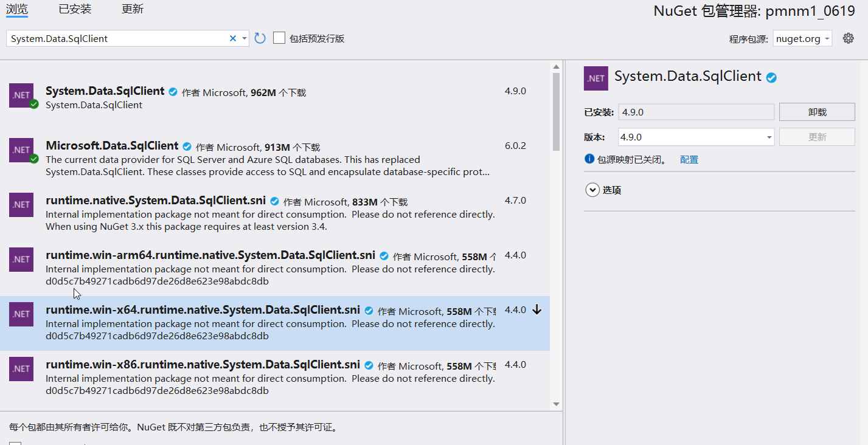The image size is (868, 445).
Task: Click installed checkmark on Microsoft.Data.SqlClient icon
Action: (34, 159)
